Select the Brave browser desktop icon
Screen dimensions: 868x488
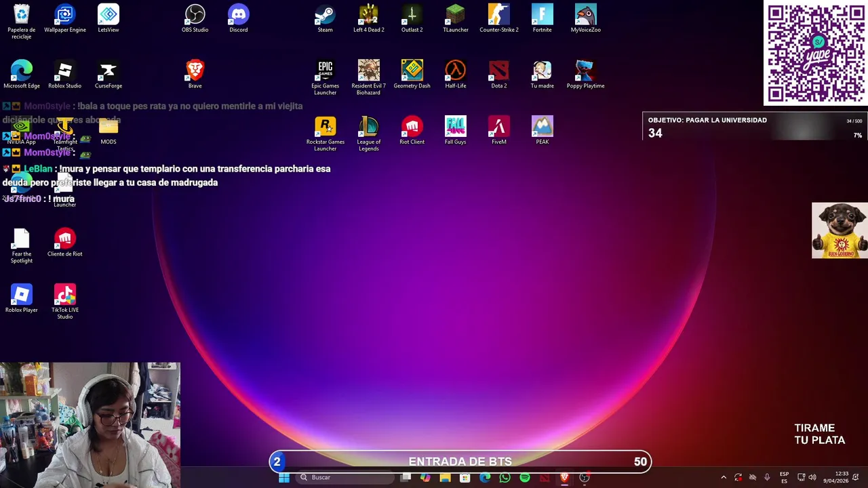195,75
